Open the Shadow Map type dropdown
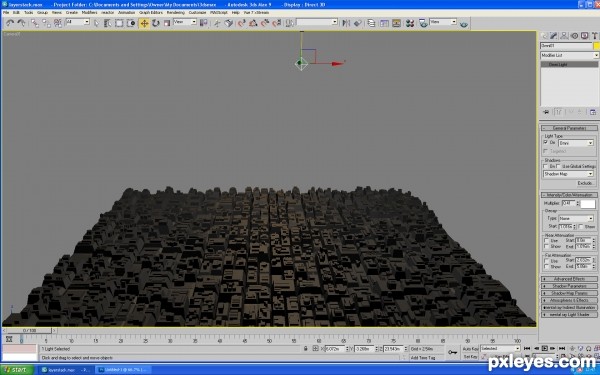600x375 pixels. pos(568,174)
